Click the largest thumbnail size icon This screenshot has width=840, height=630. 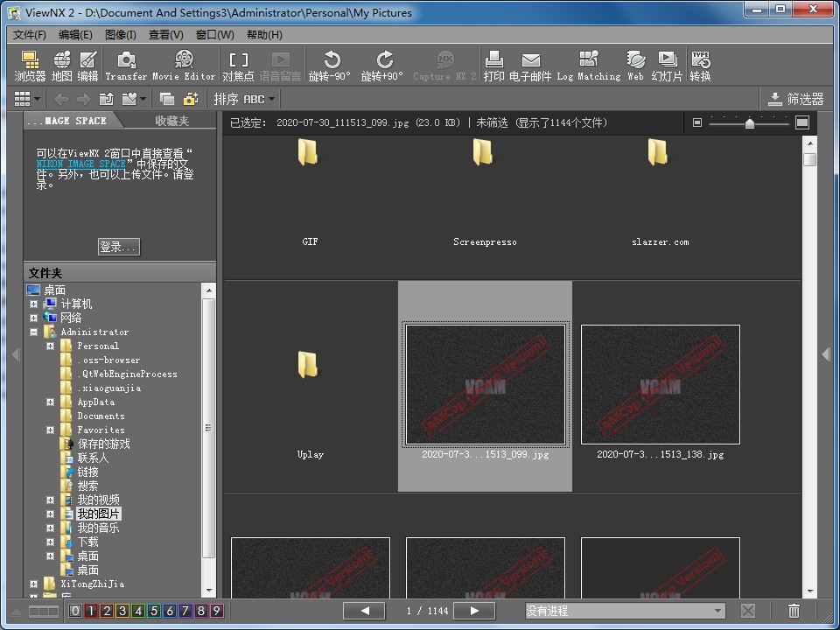click(x=802, y=122)
